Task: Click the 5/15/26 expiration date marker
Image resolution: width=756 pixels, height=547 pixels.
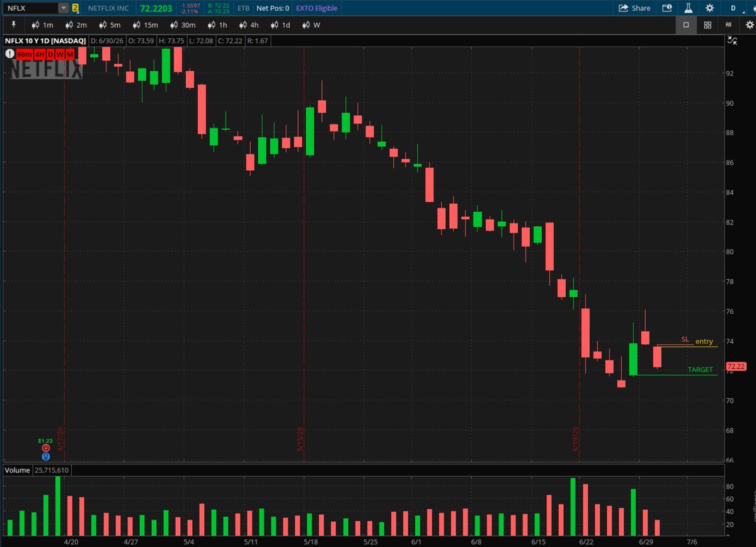Action: (x=301, y=439)
